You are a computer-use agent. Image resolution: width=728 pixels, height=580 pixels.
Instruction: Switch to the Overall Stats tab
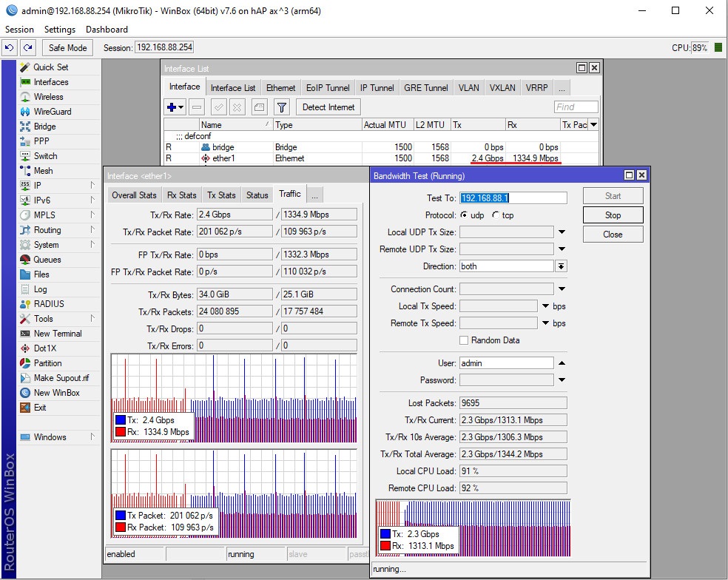(x=134, y=195)
